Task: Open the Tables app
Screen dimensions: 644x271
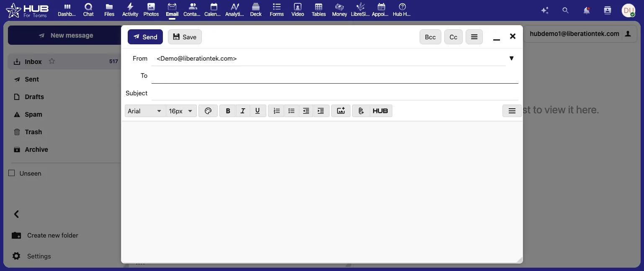Action: (319, 10)
